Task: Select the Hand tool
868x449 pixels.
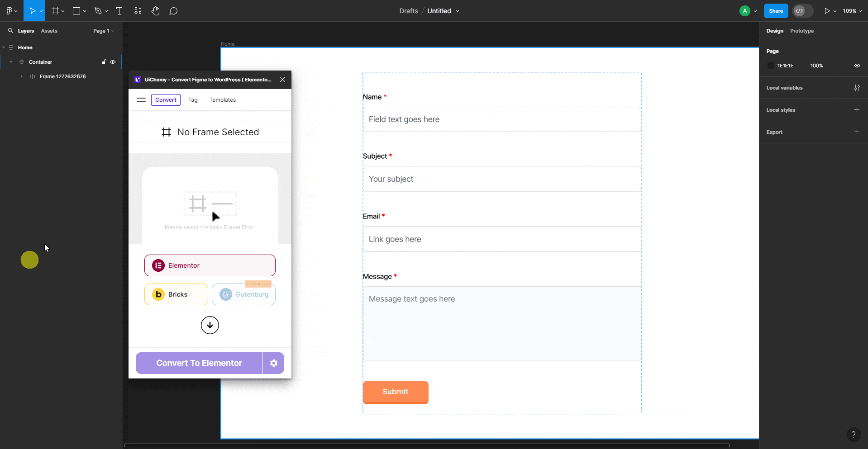Action: 156,10
